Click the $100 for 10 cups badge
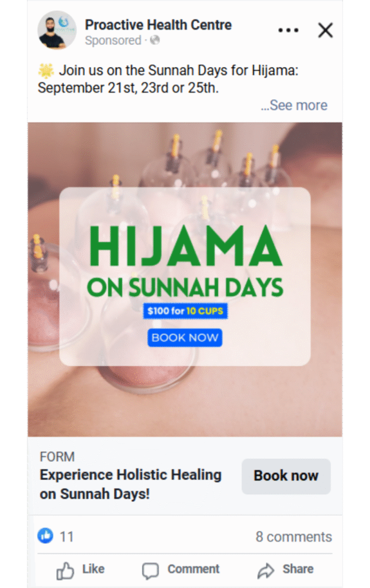The height and width of the screenshot is (588, 370). [185, 311]
